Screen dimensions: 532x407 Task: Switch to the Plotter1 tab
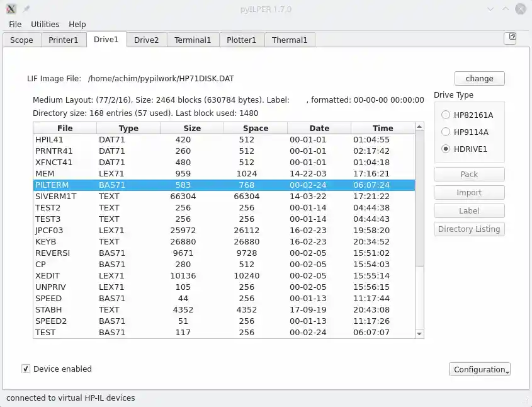click(242, 40)
